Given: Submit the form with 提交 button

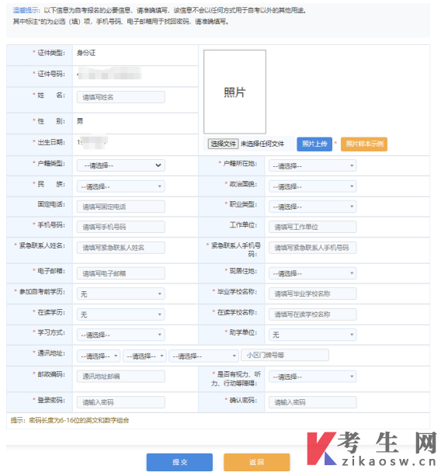Looking at the screenshot, I should coord(179,462).
